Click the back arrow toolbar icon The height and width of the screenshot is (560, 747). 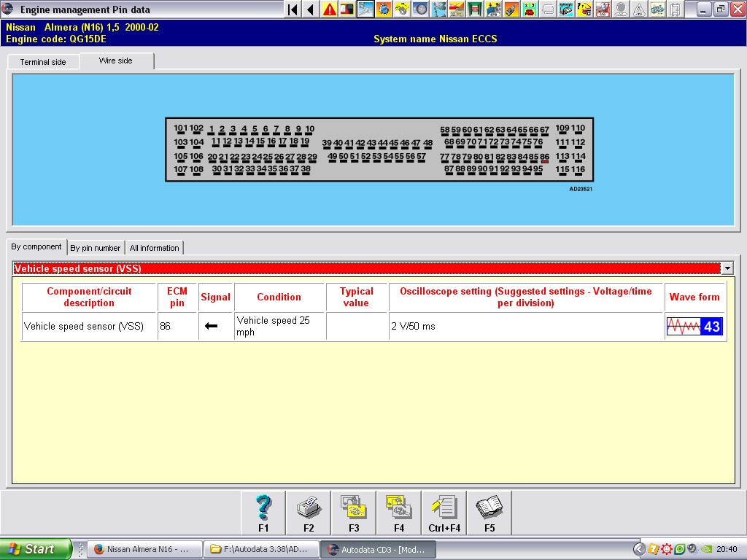coord(310,9)
